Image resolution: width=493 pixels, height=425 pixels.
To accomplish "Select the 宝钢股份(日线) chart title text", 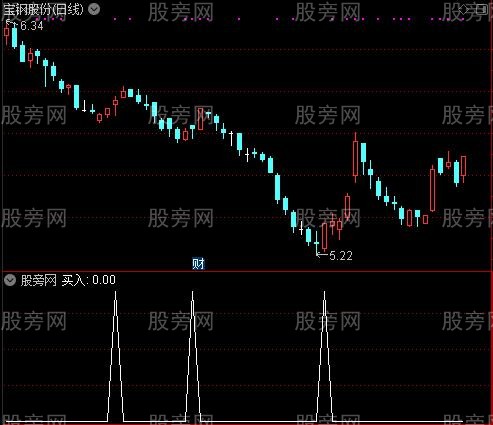I will [43, 9].
